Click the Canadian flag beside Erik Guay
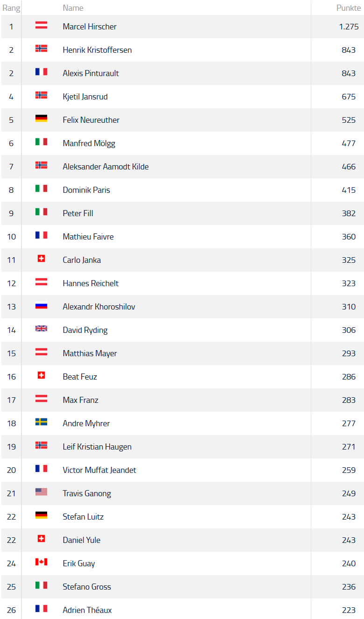 click(41, 563)
